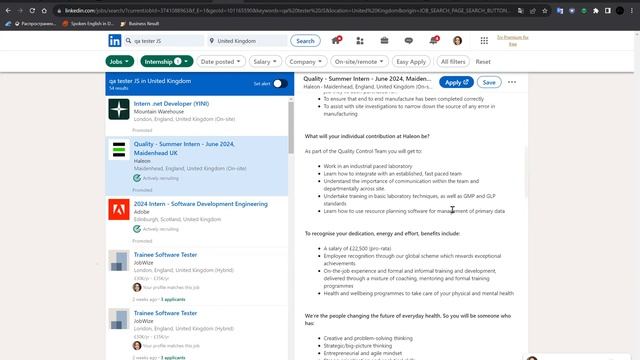640x360 pixels.
Task: Click the Mountain Warehouse company name
Action: (x=159, y=111)
